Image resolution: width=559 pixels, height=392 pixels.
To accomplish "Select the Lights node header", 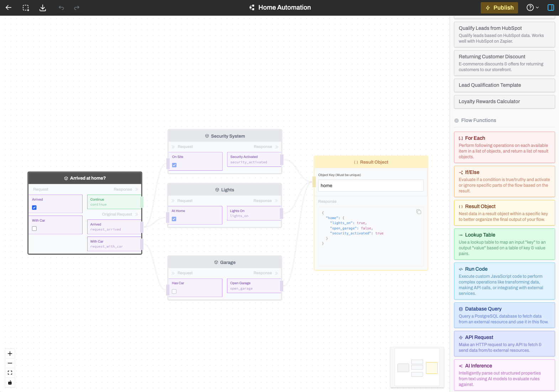I will (225, 190).
